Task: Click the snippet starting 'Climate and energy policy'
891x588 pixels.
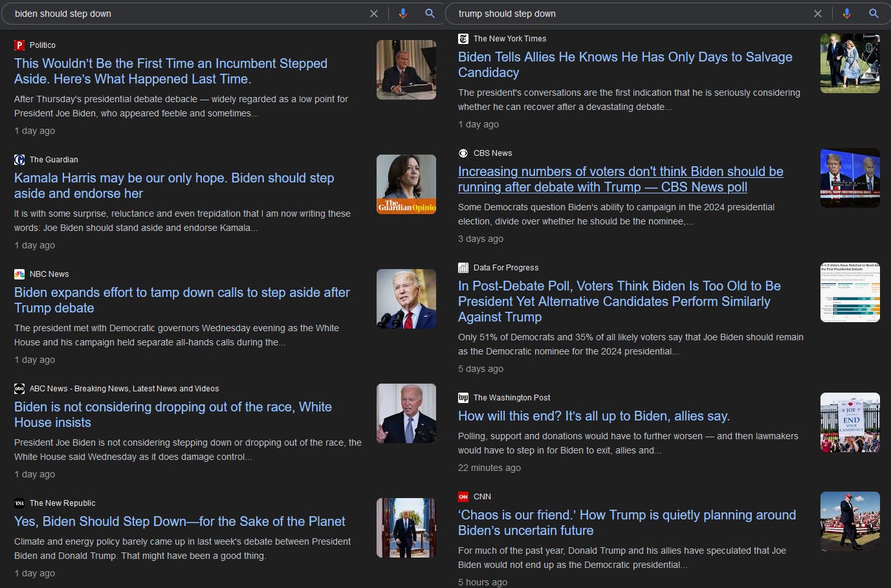Action: click(x=182, y=549)
